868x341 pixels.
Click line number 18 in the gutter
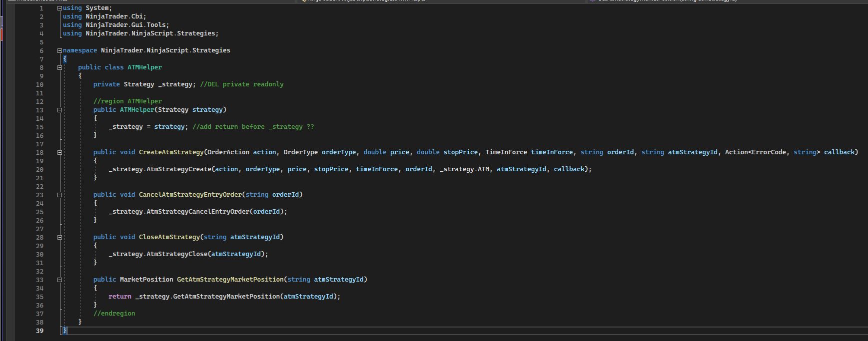tap(39, 152)
